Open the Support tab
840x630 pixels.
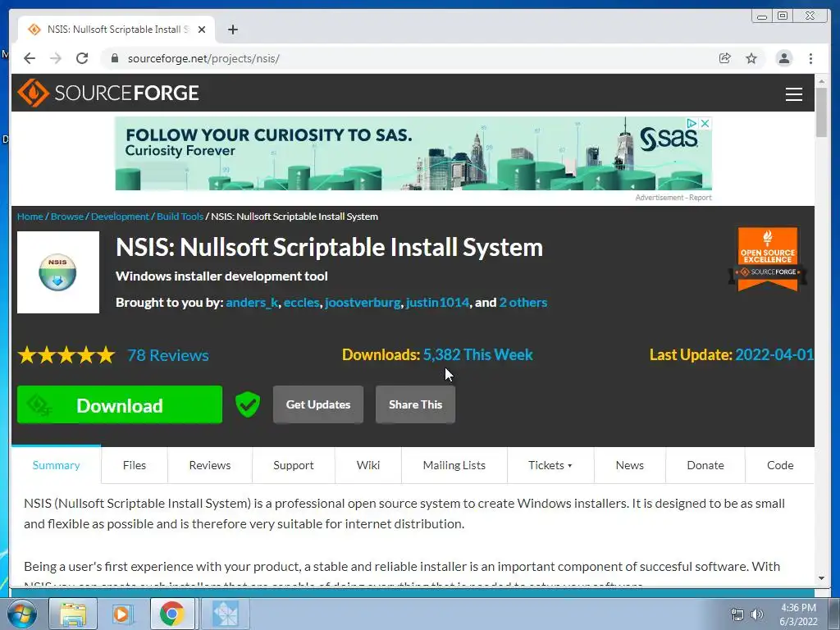[x=293, y=465]
